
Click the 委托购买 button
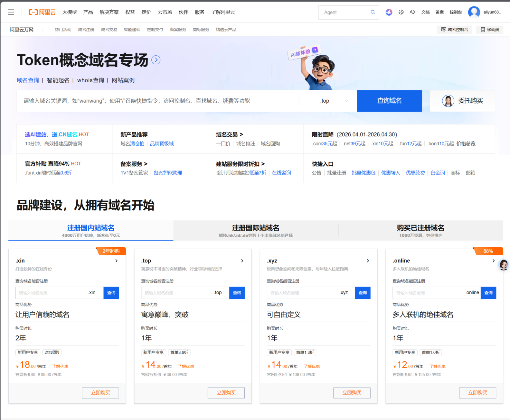tap(462, 101)
